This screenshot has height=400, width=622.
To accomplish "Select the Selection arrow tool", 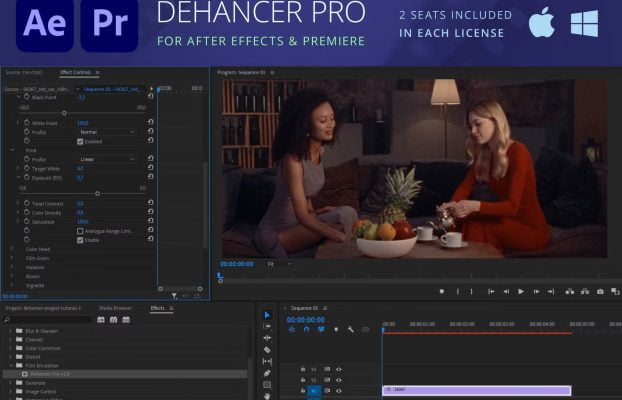I will (267, 315).
